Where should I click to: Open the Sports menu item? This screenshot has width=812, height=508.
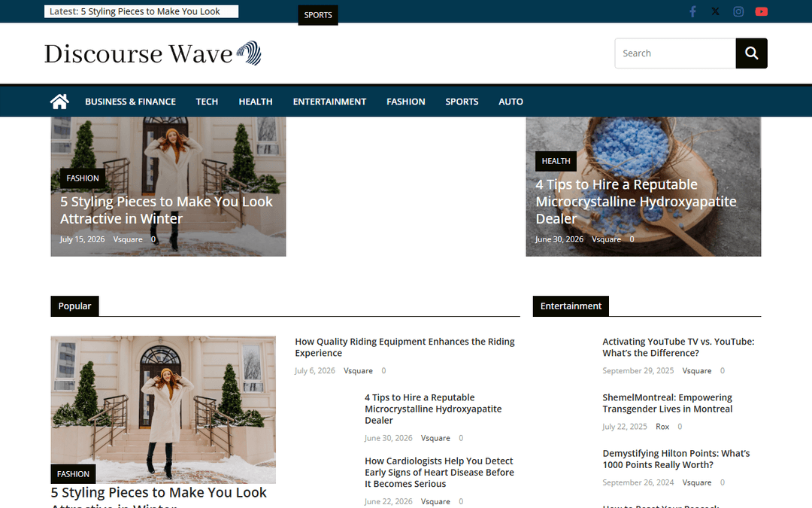tap(462, 102)
